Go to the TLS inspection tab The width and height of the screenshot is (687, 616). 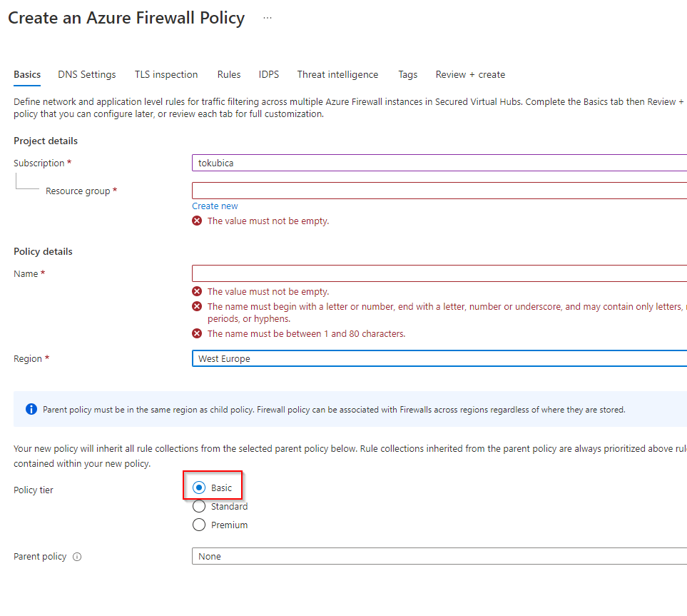[x=166, y=75]
